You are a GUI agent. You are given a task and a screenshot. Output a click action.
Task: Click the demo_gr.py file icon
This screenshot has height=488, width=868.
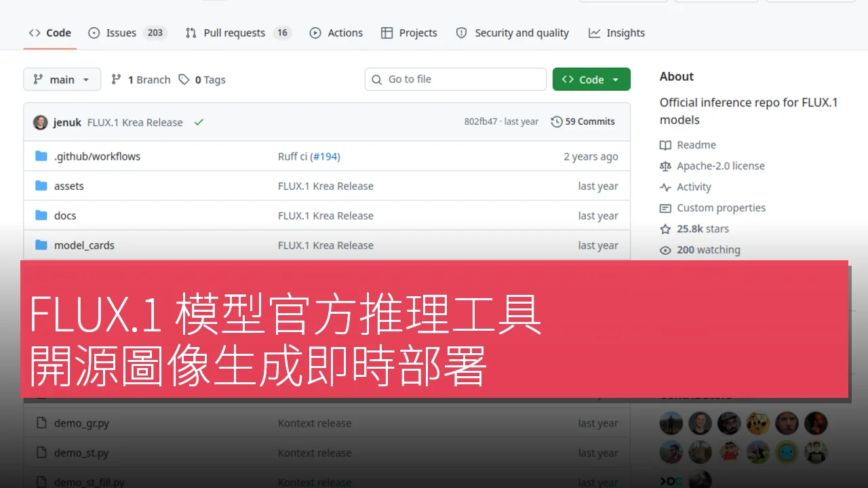coord(41,423)
